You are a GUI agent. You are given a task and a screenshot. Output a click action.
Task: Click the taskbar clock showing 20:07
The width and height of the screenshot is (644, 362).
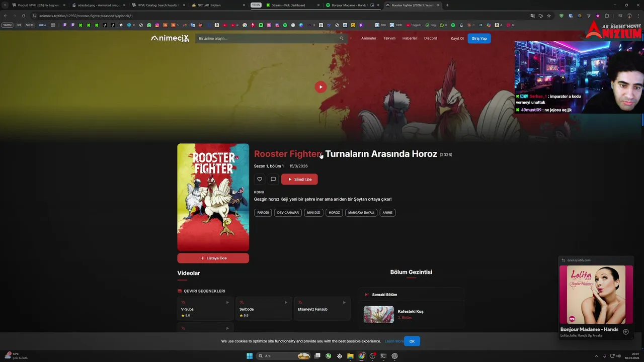point(632,356)
